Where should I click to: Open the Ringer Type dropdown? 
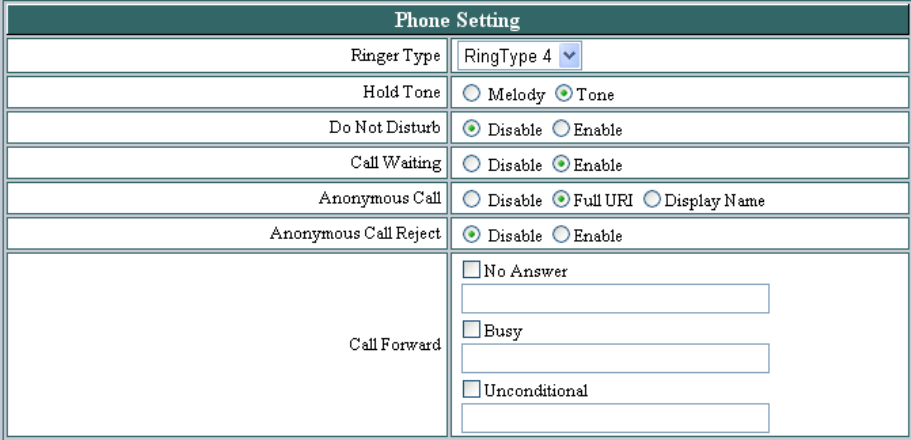(520, 56)
